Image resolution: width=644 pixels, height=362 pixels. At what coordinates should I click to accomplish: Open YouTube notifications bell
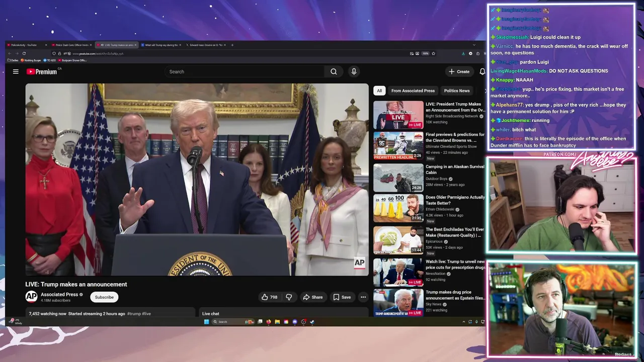482,71
